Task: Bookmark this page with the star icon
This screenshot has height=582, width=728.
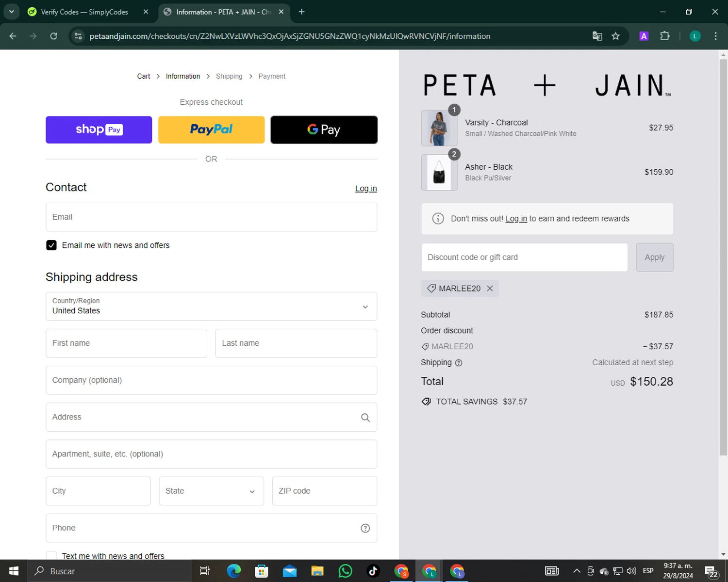Action: pos(615,36)
